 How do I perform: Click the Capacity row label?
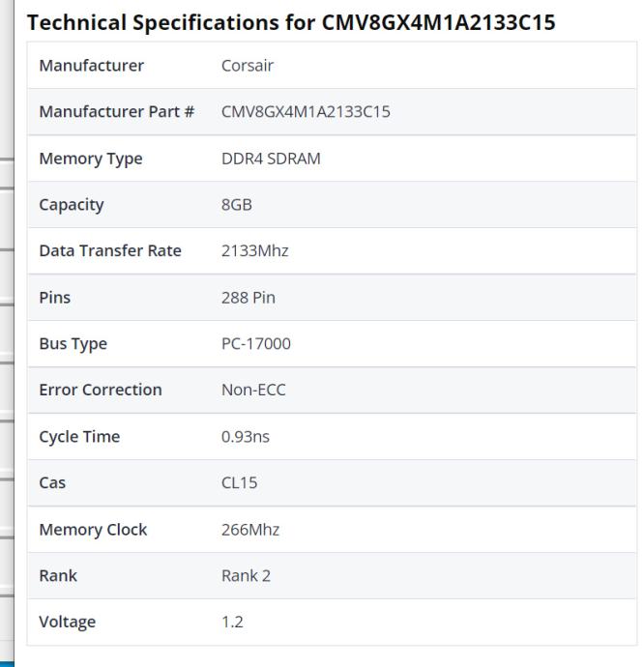pos(71,205)
